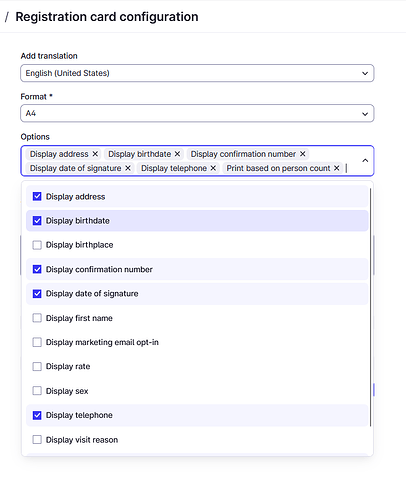Click the Display visit reason option label

(82, 440)
